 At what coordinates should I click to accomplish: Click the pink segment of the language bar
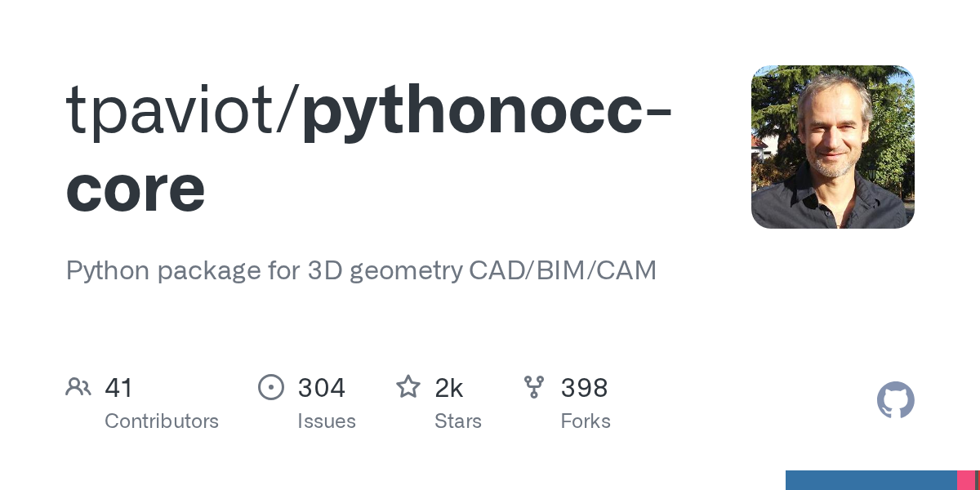pyautogui.click(x=965, y=480)
